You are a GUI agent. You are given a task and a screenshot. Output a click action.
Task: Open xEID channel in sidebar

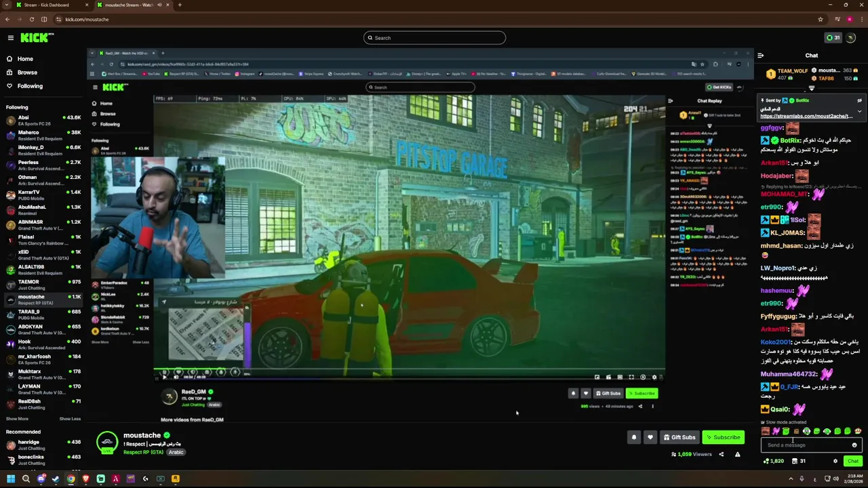click(43, 255)
